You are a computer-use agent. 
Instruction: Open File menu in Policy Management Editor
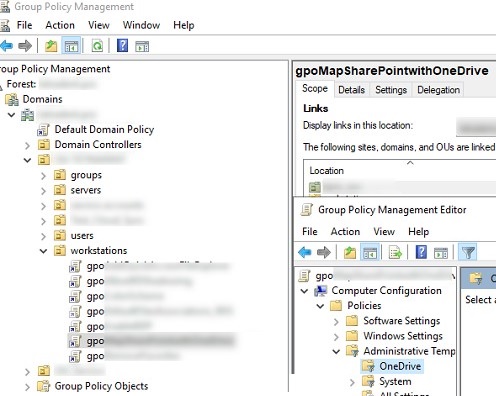coord(310,232)
